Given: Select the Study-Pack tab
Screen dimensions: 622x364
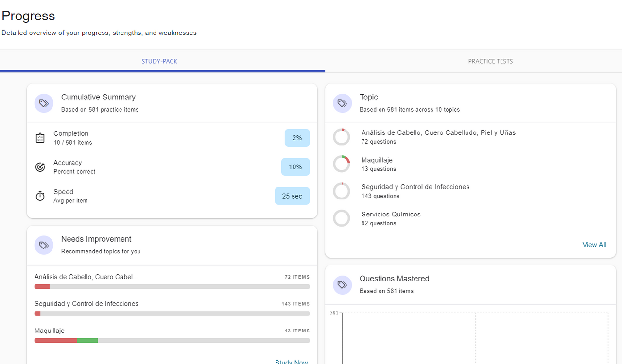Looking at the screenshot, I should (x=159, y=61).
